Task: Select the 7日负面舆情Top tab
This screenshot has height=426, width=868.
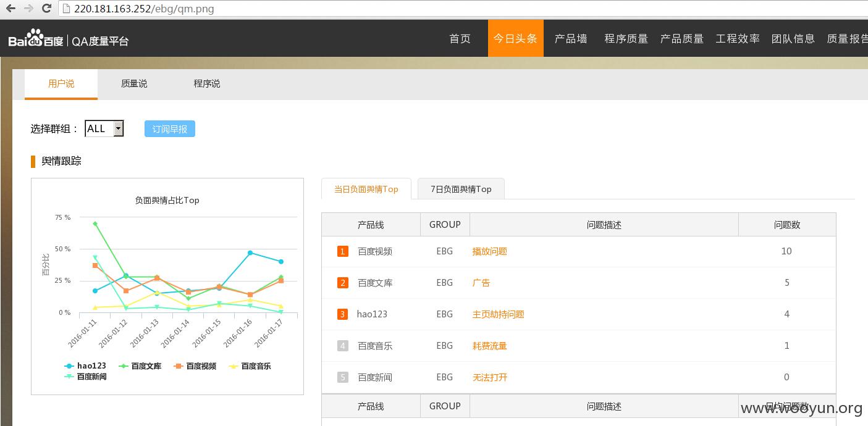Action: coord(461,189)
